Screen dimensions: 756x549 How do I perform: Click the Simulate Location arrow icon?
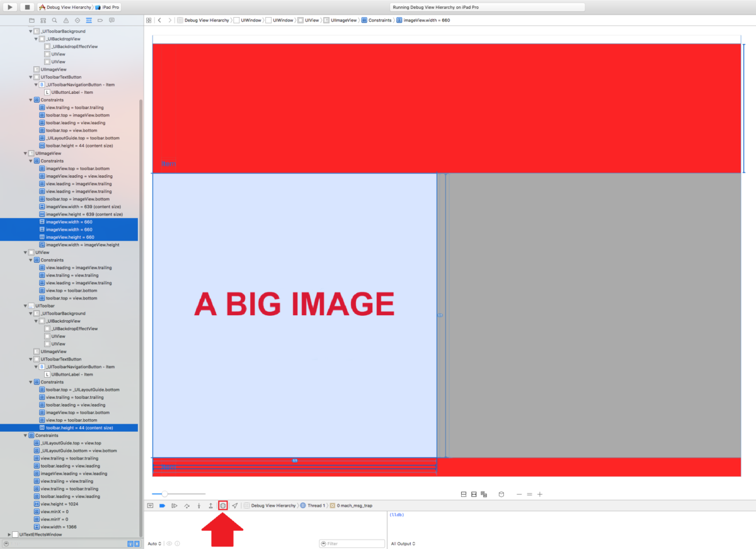pos(234,505)
